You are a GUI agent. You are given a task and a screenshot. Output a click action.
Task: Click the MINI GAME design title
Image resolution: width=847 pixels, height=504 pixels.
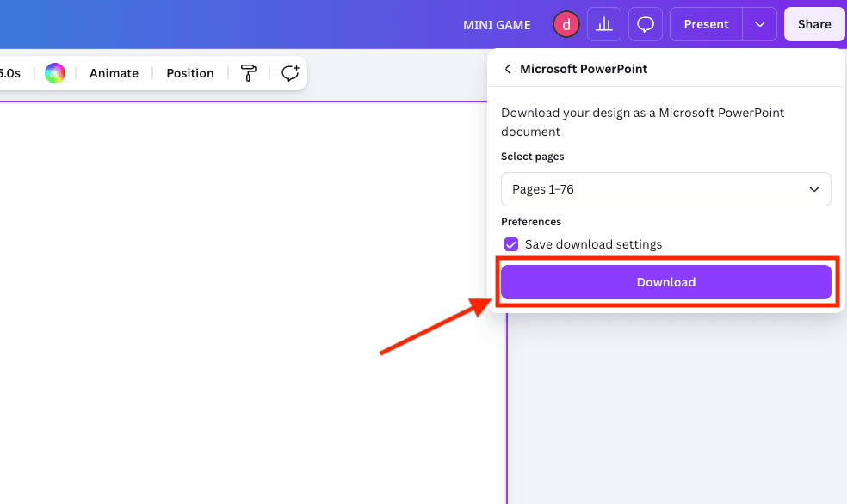point(497,25)
